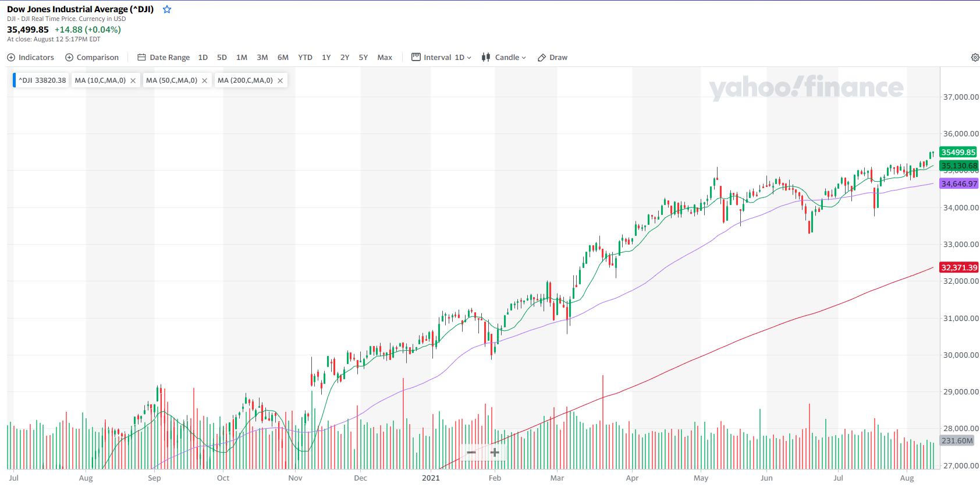
Task: Click the Indicators label text
Action: (x=36, y=57)
